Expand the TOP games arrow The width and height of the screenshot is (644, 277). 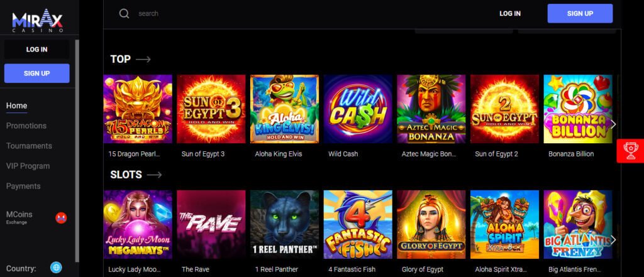pos(143,60)
